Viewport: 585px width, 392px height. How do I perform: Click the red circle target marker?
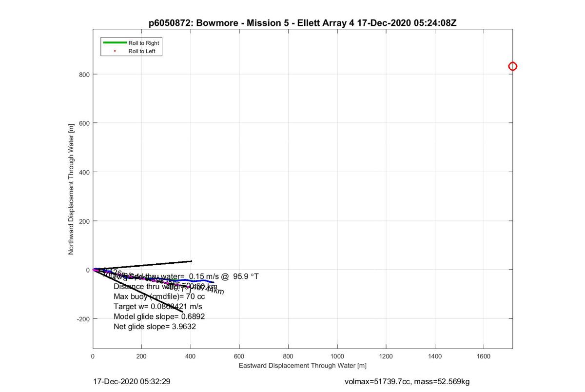coord(512,66)
